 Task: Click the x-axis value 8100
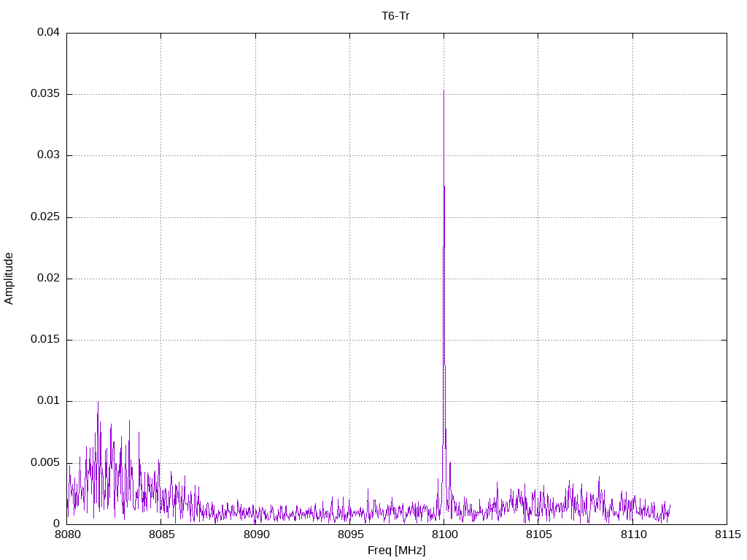pos(444,534)
